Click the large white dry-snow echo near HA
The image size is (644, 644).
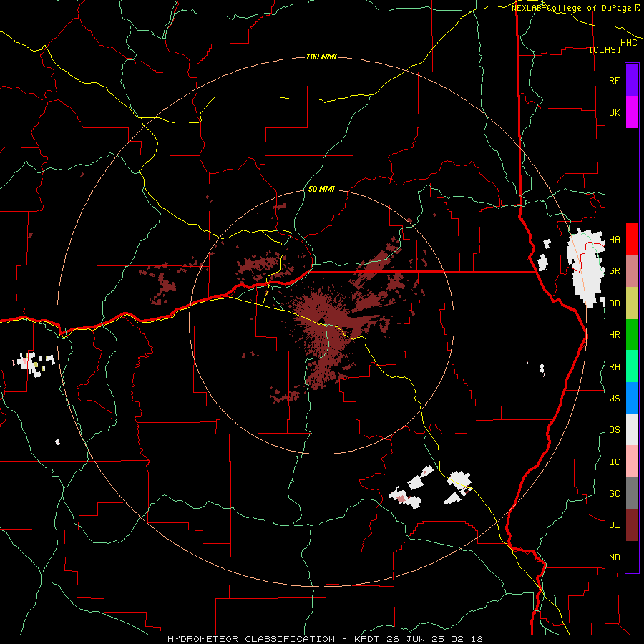(585, 267)
